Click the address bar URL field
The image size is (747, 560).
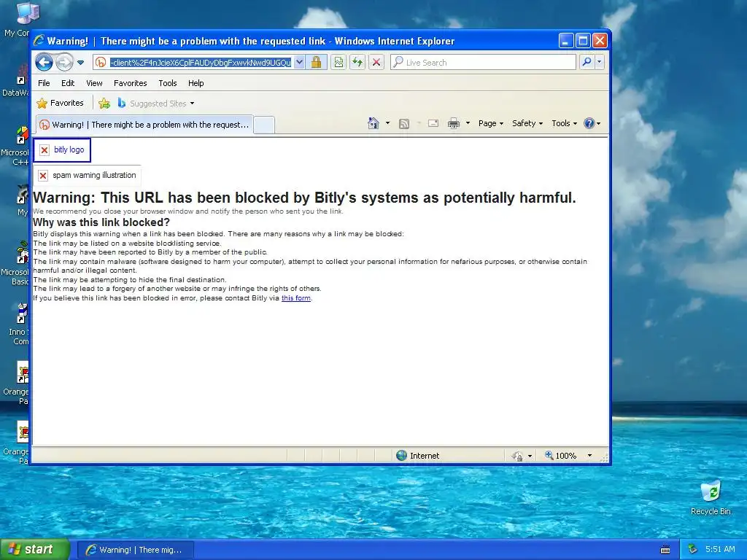tap(200, 63)
